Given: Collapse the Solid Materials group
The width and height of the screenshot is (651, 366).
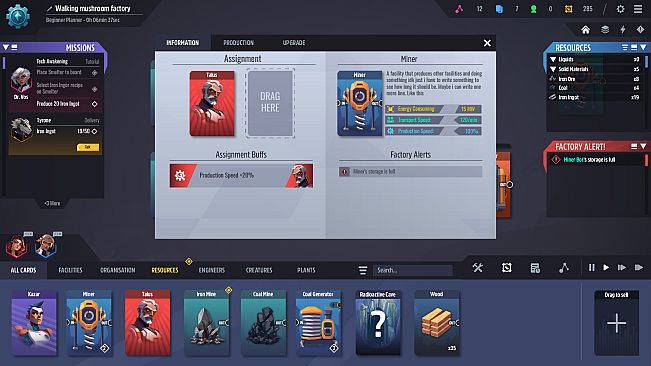Looking at the screenshot, I should (x=553, y=69).
